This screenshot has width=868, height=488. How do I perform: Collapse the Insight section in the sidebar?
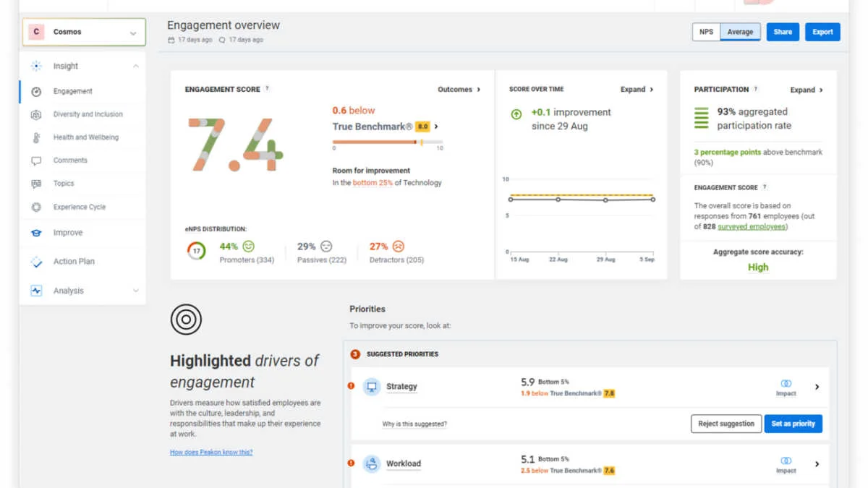[x=135, y=66]
